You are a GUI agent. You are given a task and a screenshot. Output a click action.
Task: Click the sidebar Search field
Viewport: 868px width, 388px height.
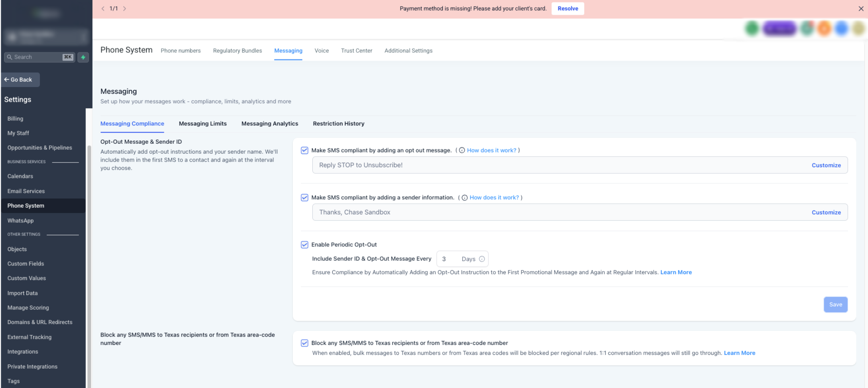pyautogui.click(x=39, y=57)
